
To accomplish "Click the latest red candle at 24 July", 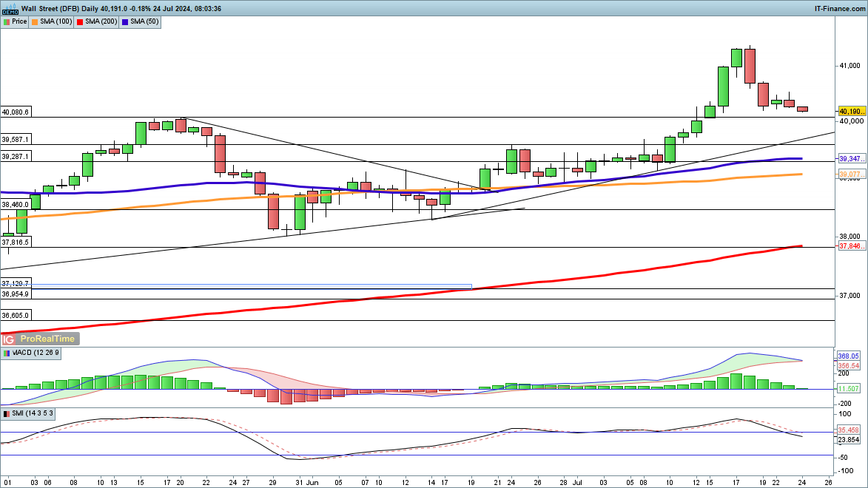I will click(x=803, y=109).
